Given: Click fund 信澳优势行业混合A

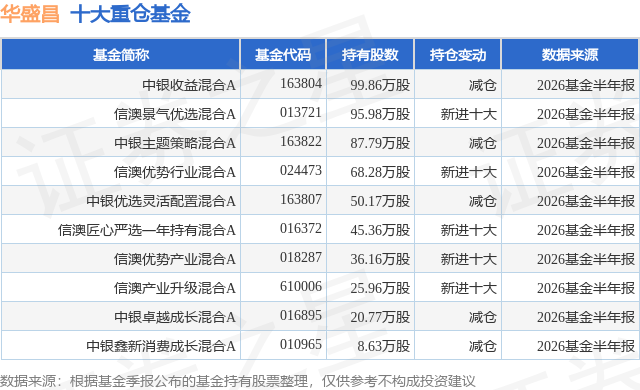Looking at the screenshot, I should click(175, 172).
